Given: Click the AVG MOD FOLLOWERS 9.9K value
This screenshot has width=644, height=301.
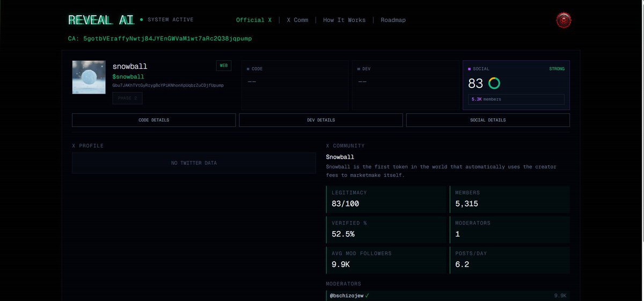Looking at the screenshot, I should coord(341,264).
